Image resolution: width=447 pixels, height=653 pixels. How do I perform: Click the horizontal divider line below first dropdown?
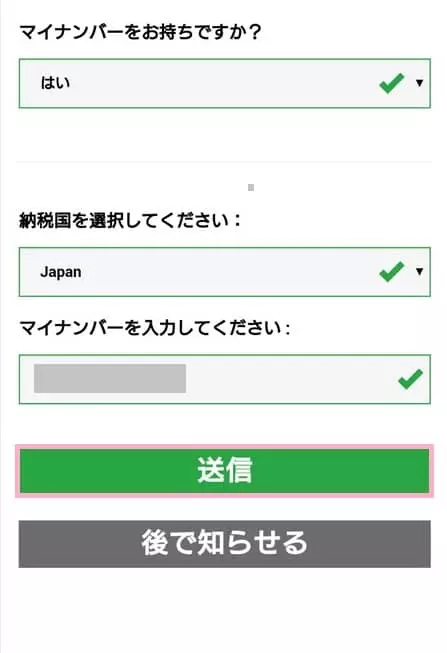click(224, 162)
